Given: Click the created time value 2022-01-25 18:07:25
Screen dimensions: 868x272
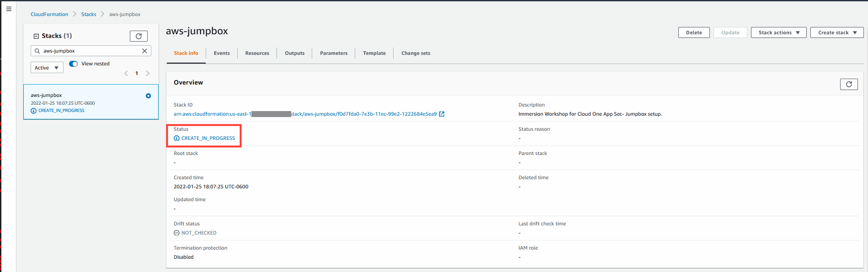Looking at the screenshot, I should (x=211, y=187).
